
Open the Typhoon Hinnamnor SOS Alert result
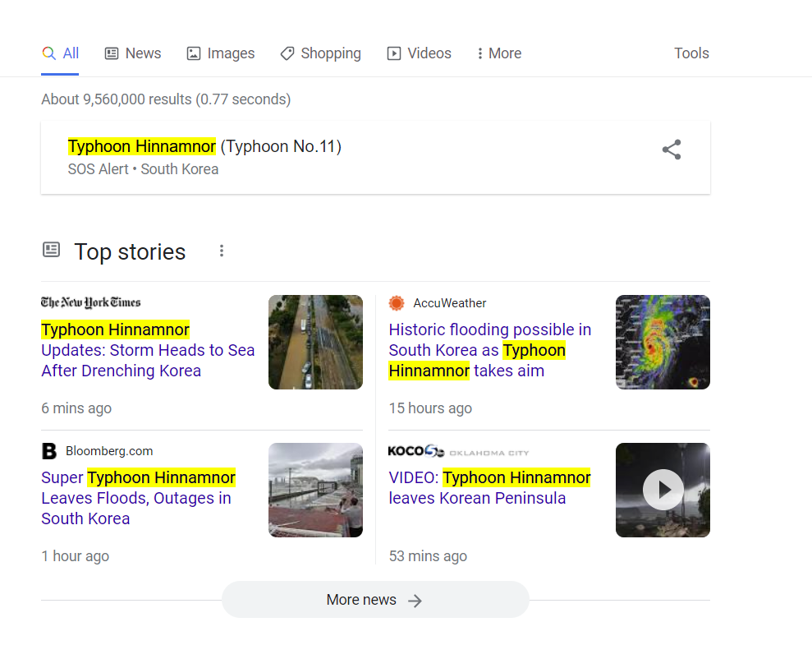(204, 145)
